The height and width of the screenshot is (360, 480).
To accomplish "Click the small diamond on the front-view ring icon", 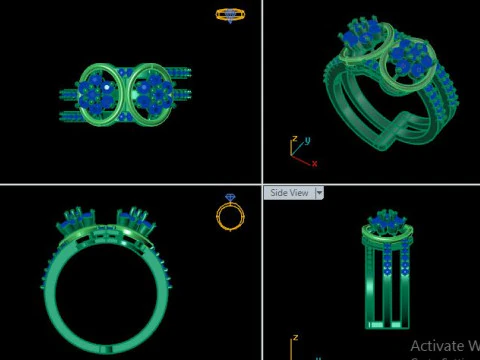I will 230,197.
